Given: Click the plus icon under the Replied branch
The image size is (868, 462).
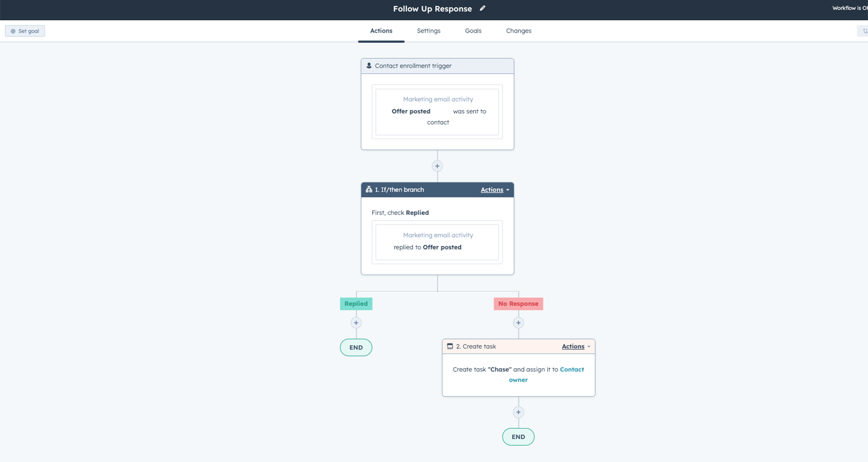Looking at the screenshot, I should click(x=356, y=323).
